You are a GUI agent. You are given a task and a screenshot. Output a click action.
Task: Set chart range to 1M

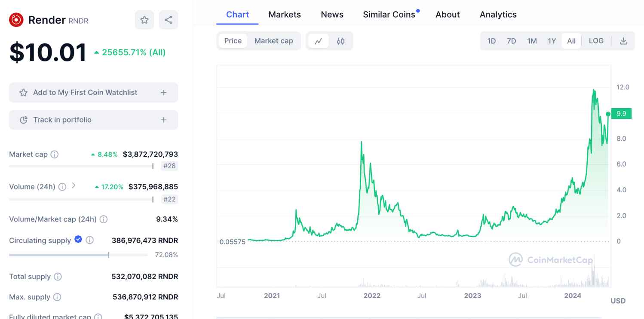pos(532,41)
